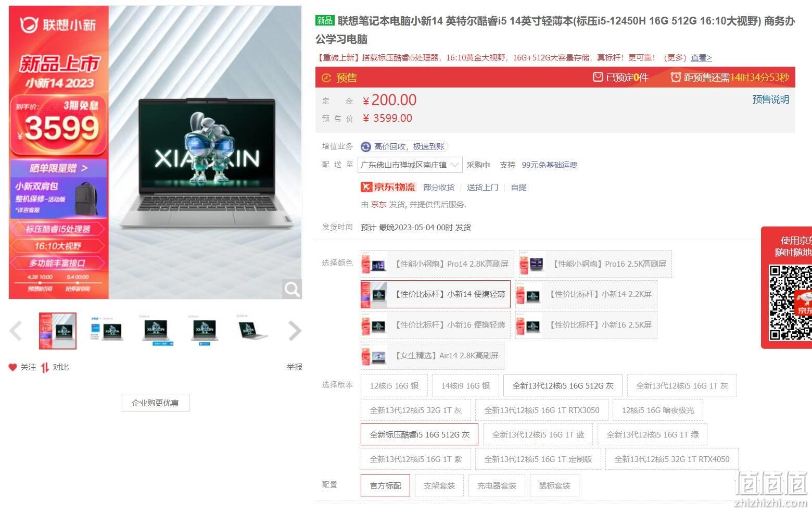
Task: Select 鼠标套装 configuration
Action: tap(554, 486)
